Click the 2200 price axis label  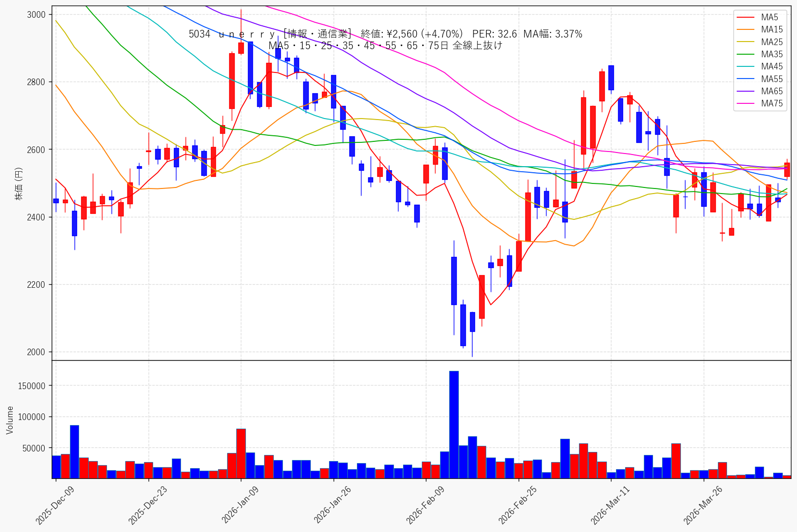tap(36, 285)
